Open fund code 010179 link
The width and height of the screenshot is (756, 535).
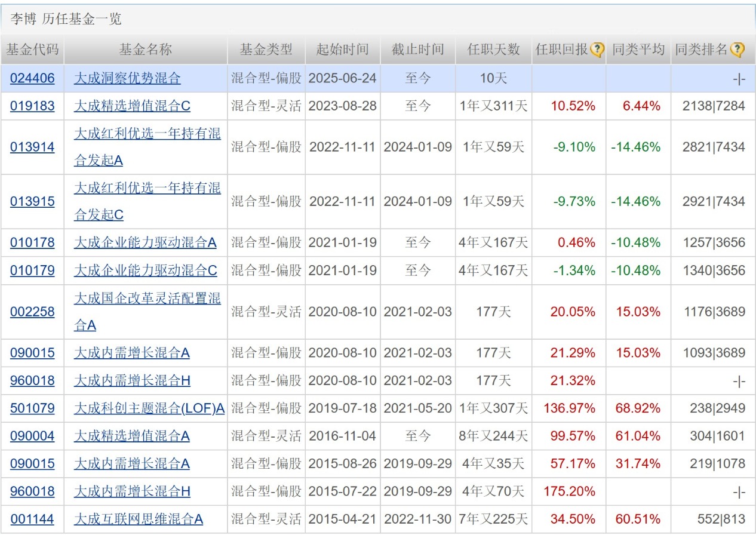coord(32,270)
